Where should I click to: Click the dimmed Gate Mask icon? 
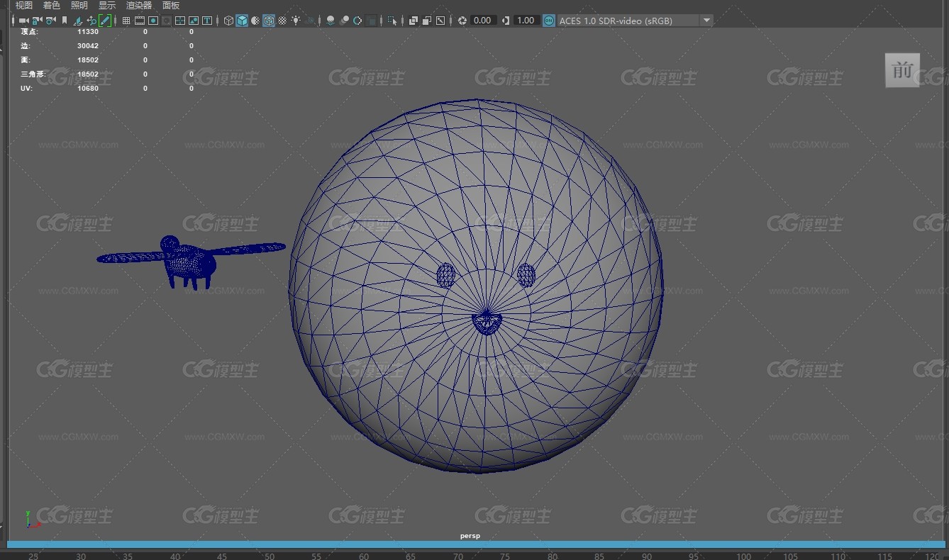click(167, 21)
